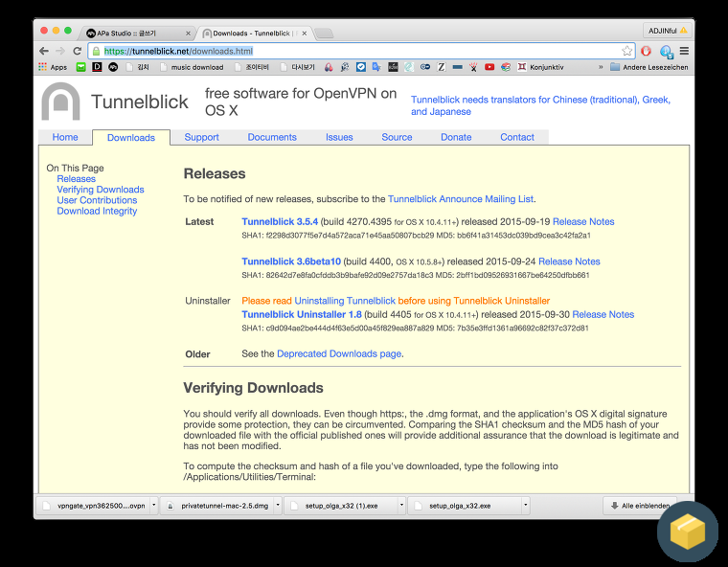Click Alle einblenden to show all downloads
Image resolution: width=728 pixels, height=567 pixels.
coord(640,506)
